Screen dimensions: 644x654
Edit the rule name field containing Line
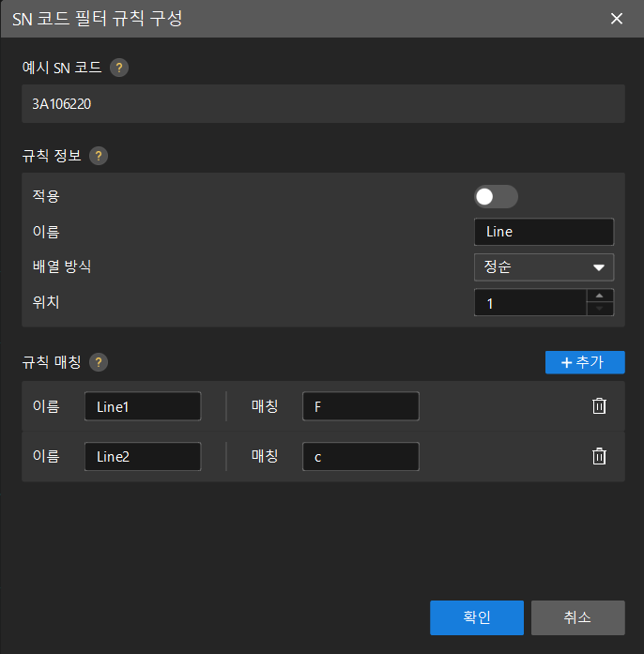pyautogui.click(x=544, y=232)
